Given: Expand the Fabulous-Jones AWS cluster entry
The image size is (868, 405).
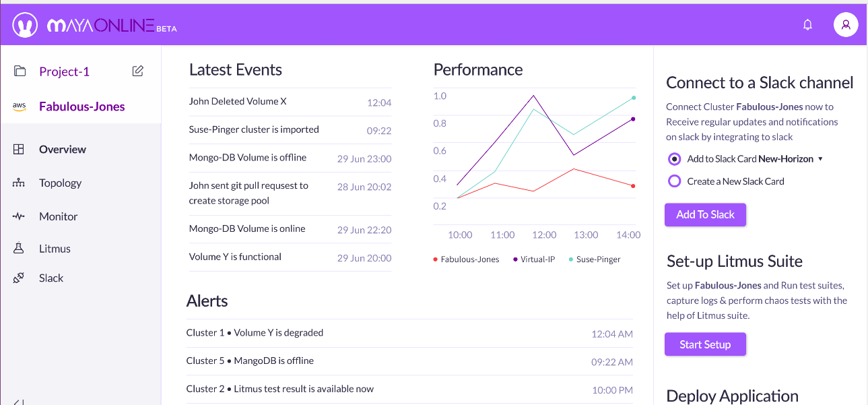Looking at the screenshot, I should click(x=81, y=106).
